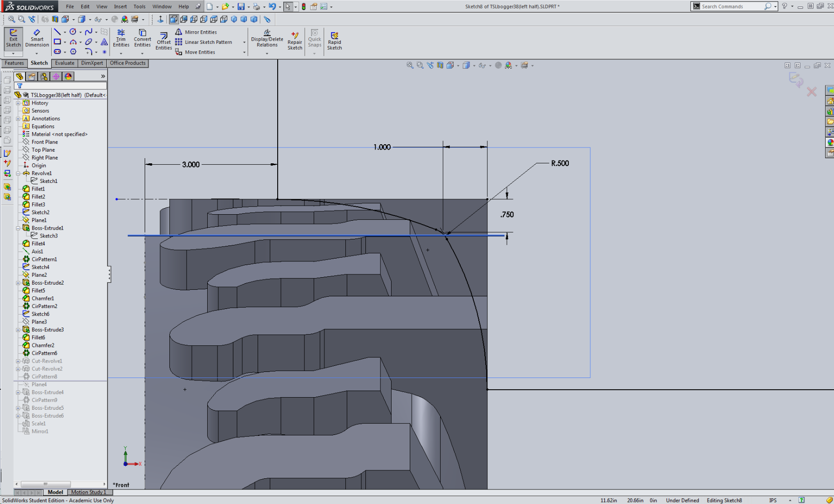
Task: Click Zoom to Fit in heads-up toolbar
Action: coord(410,65)
